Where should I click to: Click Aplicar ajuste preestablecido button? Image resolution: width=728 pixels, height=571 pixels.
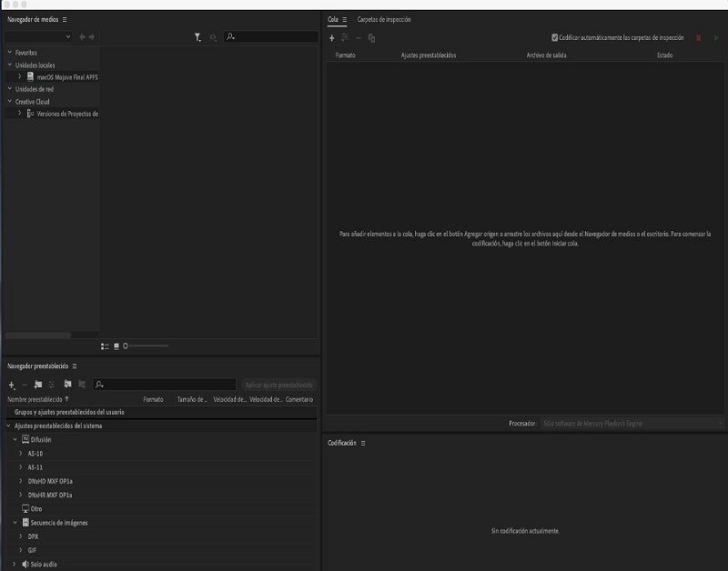pyautogui.click(x=278, y=385)
